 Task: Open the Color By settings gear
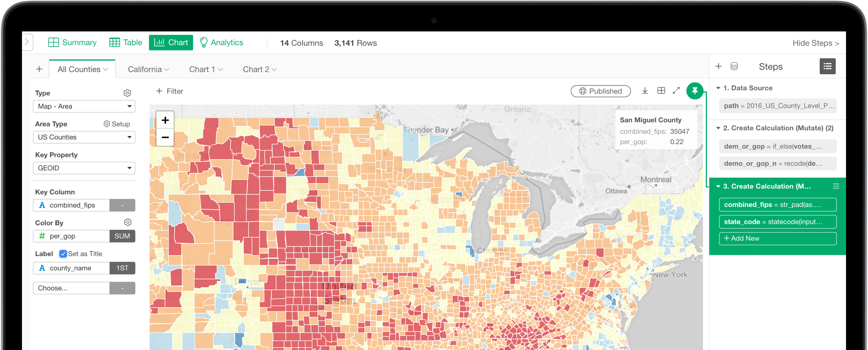pos(128,222)
